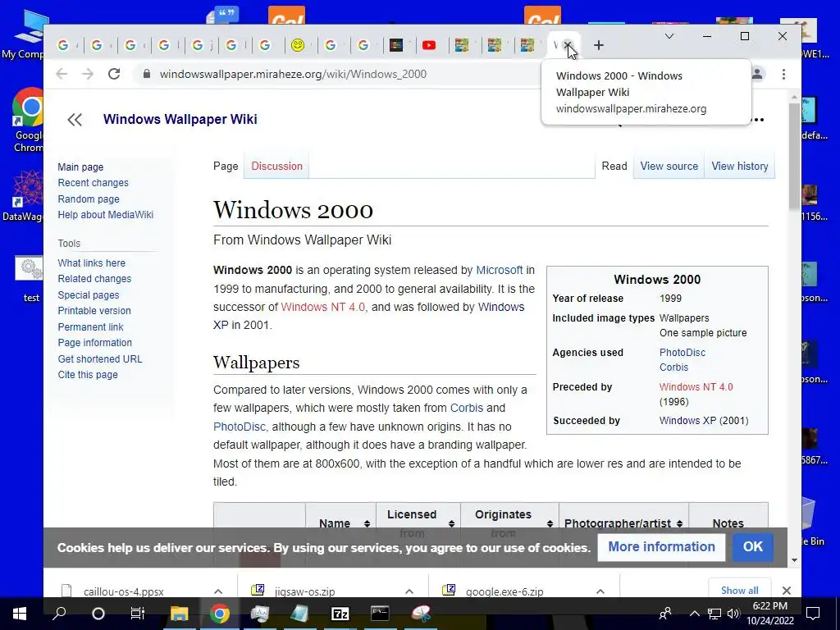Click the page scrollbar down arrow

point(794,560)
